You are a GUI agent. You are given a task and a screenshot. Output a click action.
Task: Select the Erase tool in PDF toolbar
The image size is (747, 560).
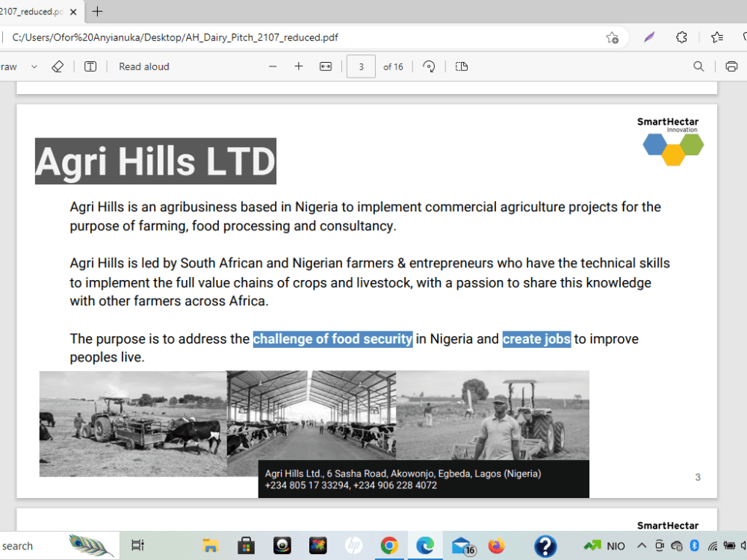pos(58,66)
